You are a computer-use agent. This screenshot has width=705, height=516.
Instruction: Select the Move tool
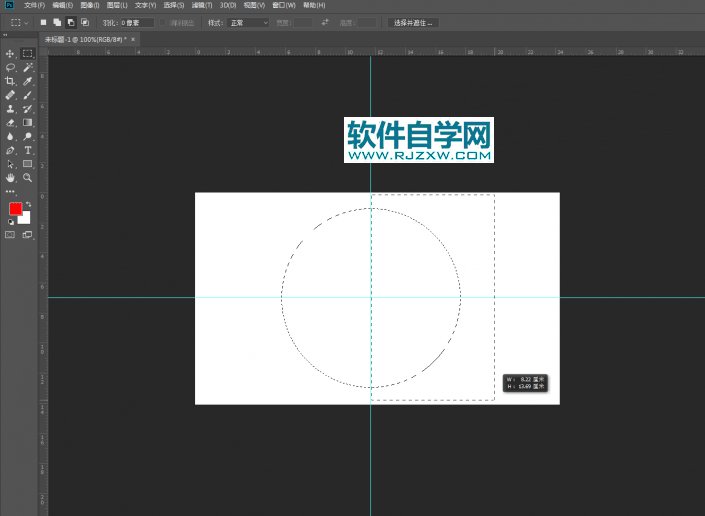[x=10, y=53]
